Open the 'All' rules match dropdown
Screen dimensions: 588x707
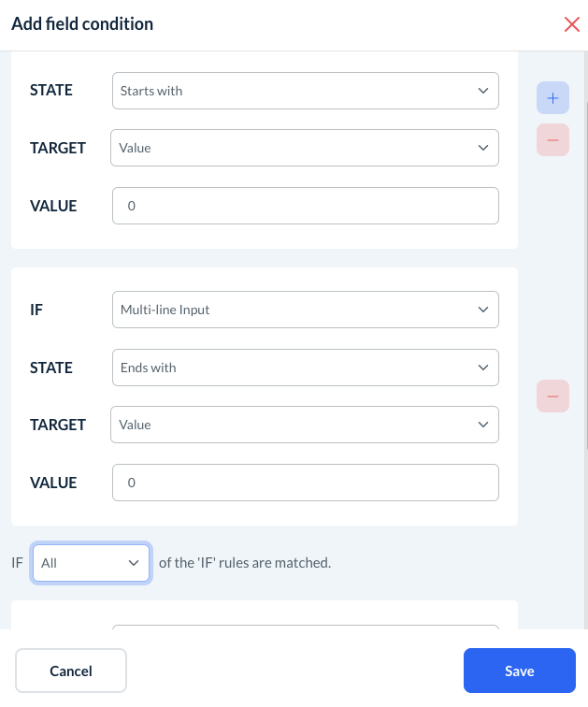tap(92, 563)
